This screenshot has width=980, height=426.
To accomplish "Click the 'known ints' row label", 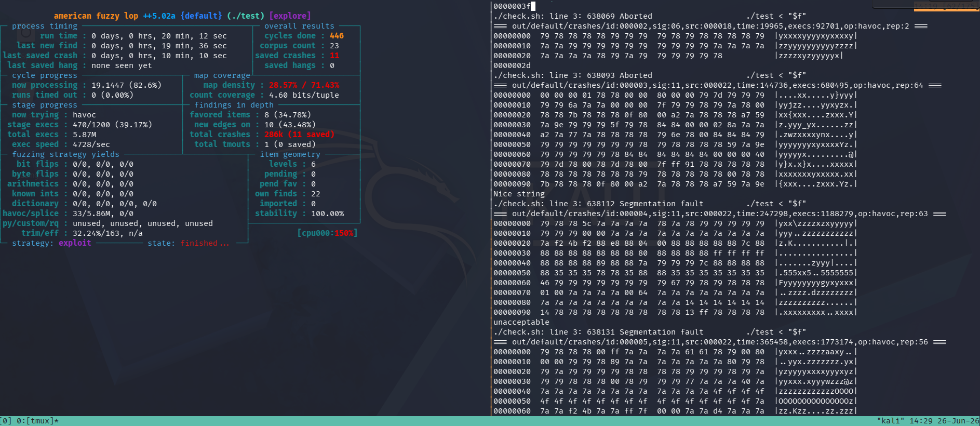I will [35, 194].
